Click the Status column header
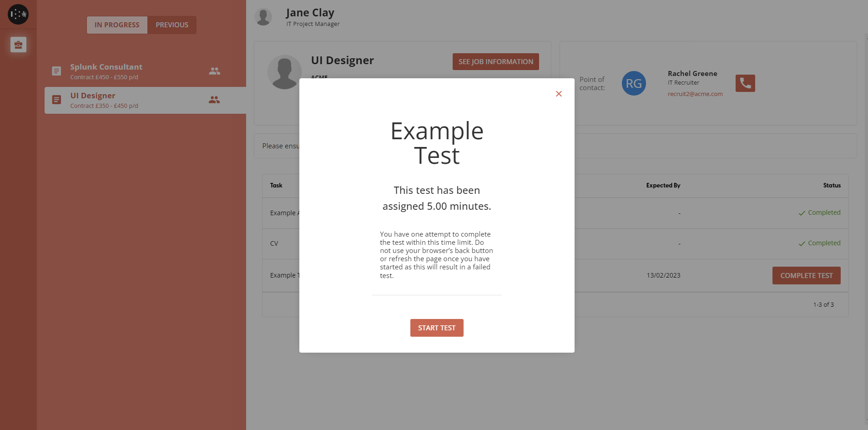The width and height of the screenshot is (868, 430). point(831,185)
